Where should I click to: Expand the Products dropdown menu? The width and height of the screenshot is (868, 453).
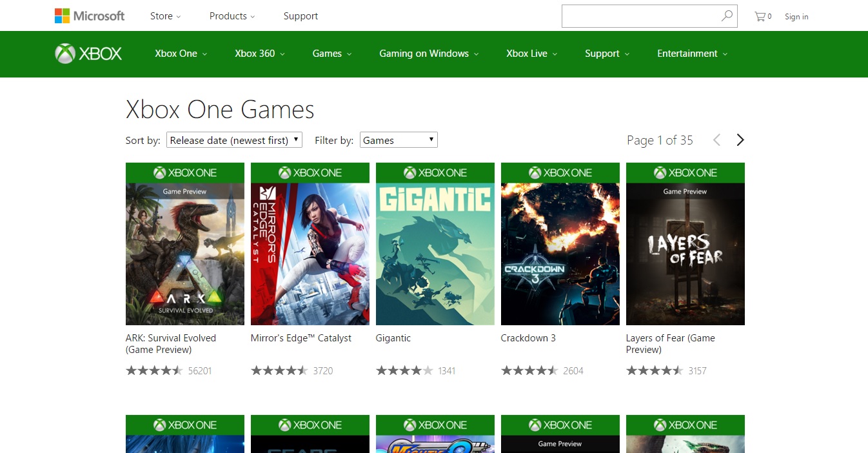(232, 16)
